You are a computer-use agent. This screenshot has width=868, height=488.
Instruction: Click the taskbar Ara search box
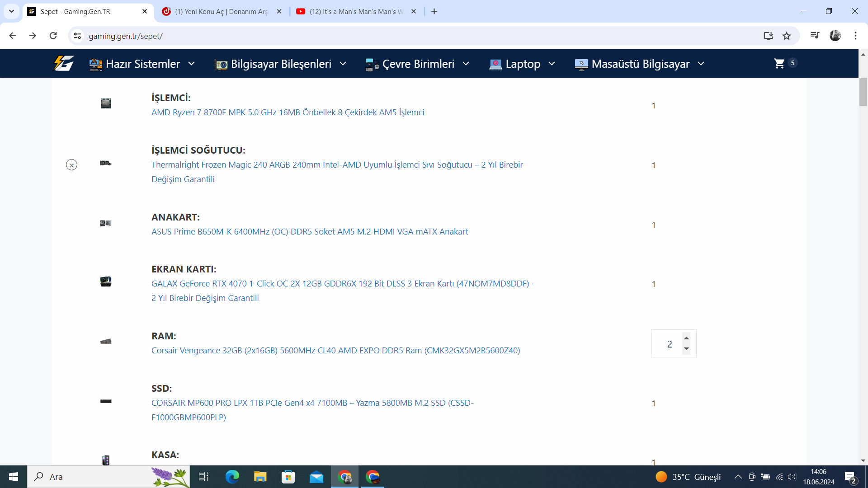[x=108, y=477]
